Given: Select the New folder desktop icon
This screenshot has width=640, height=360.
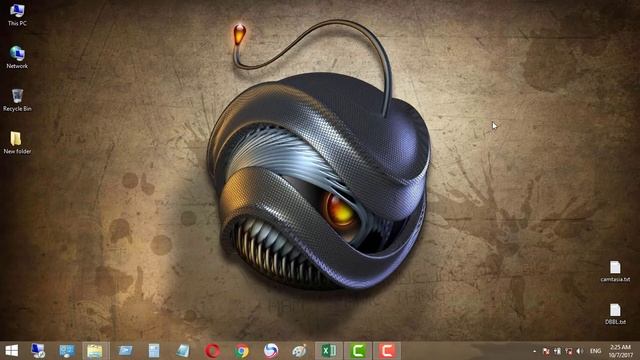Looking at the screenshot, I should click(x=17, y=142).
